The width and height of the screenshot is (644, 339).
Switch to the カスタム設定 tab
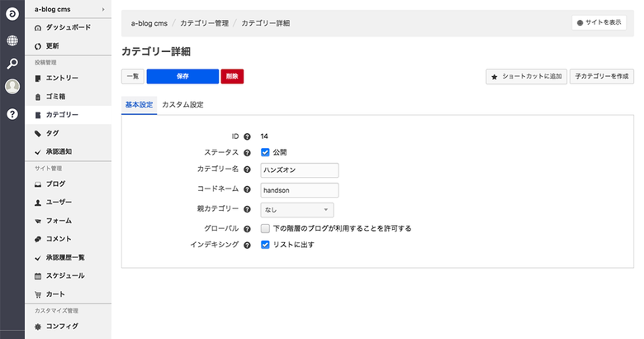point(182,104)
